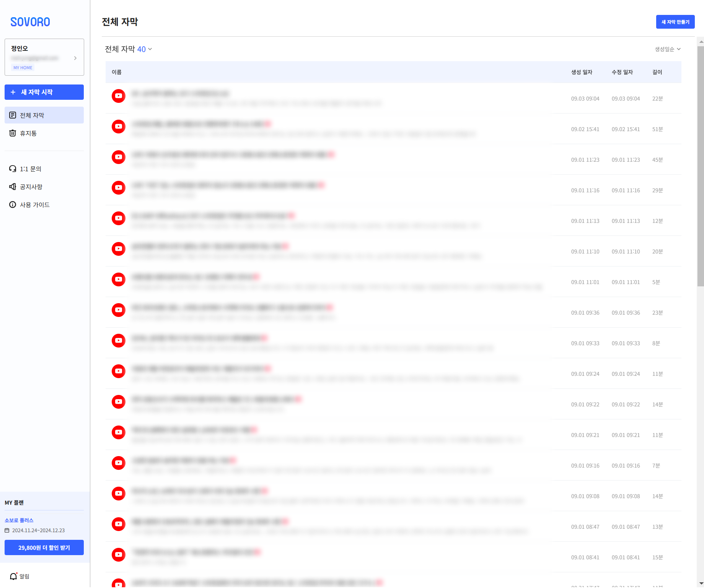
Task: Open the 1:1 문의 inquiry menu
Action: tap(44, 169)
